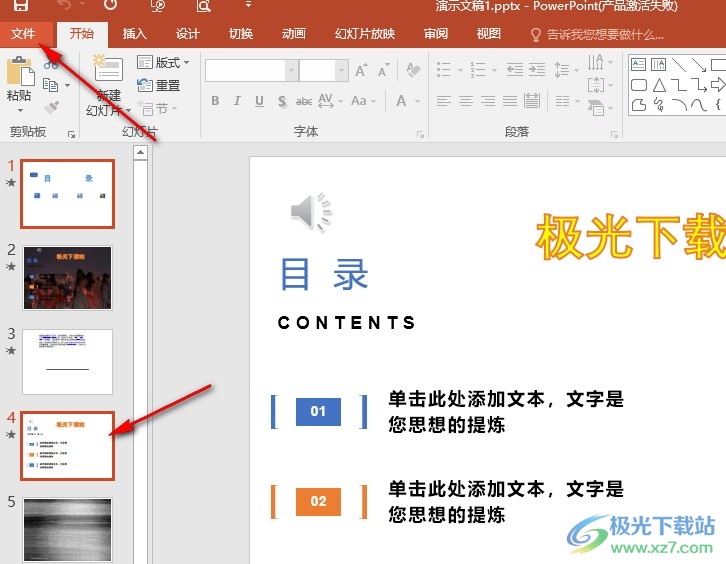Toggle Underline formatting
Viewport: 726px width, 564px height.
click(x=260, y=101)
